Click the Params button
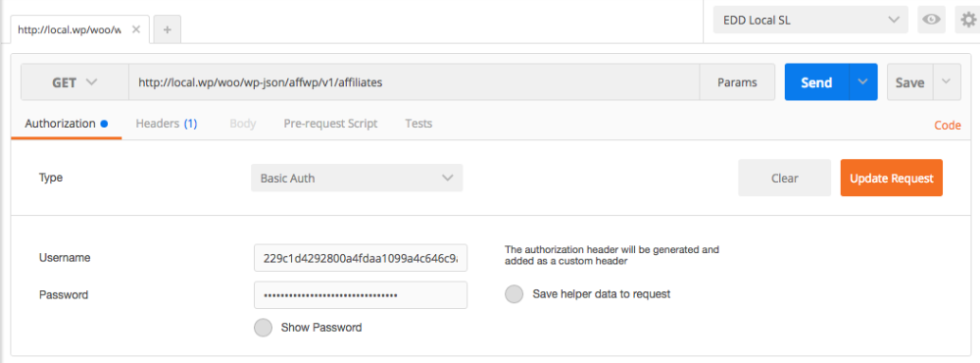Image resolution: width=980 pixels, height=363 pixels. click(737, 82)
